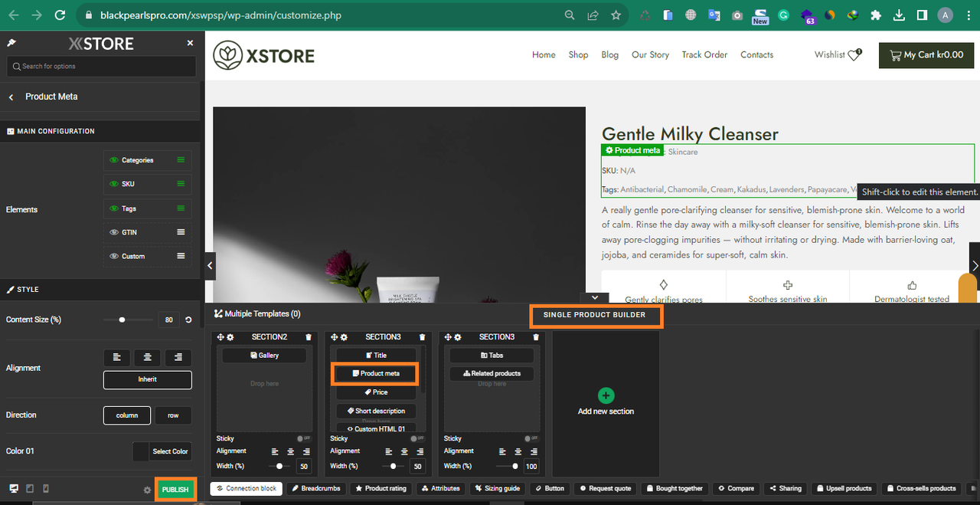The height and width of the screenshot is (505, 980).
Task: Select Inherit alignment option
Action: pyautogui.click(x=148, y=379)
